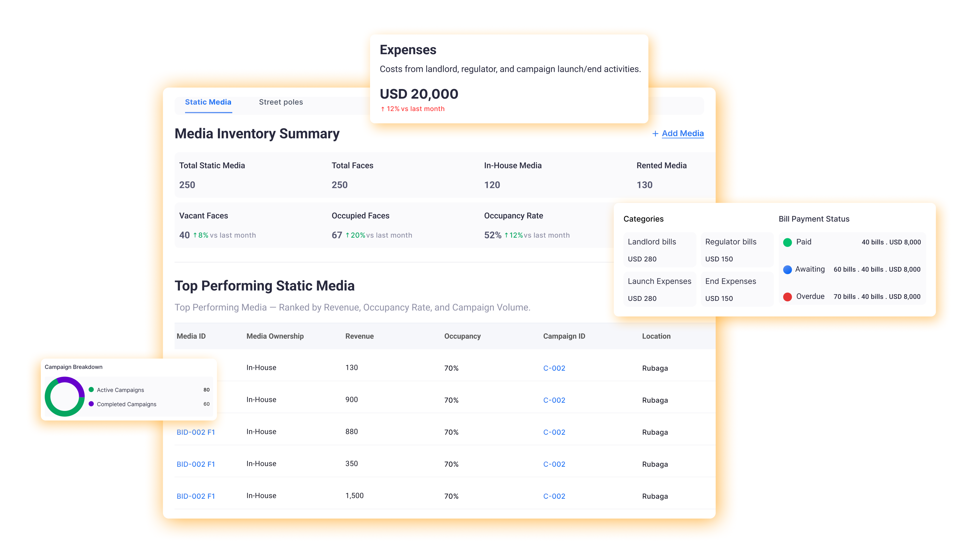Click the green arrow beside Vacant Faces 8%
980x543 pixels.
pyautogui.click(x=195, y=235)
